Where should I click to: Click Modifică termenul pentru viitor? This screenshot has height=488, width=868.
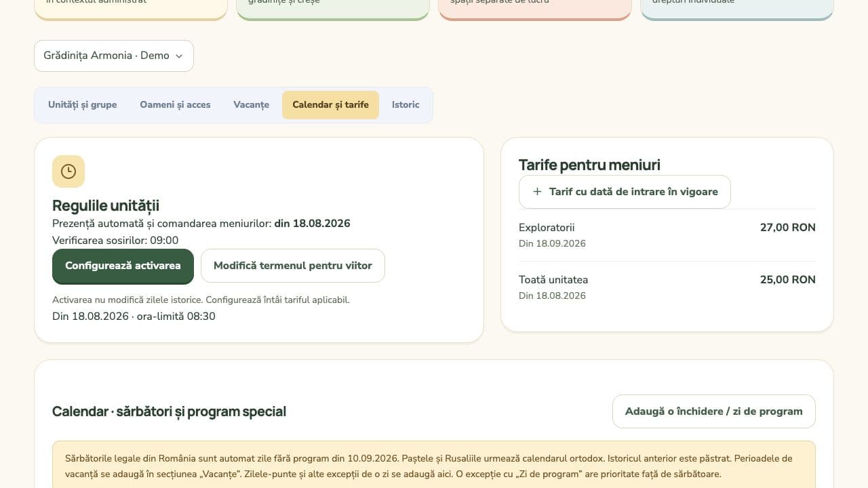pyautogui.click(x=293, y=266)
